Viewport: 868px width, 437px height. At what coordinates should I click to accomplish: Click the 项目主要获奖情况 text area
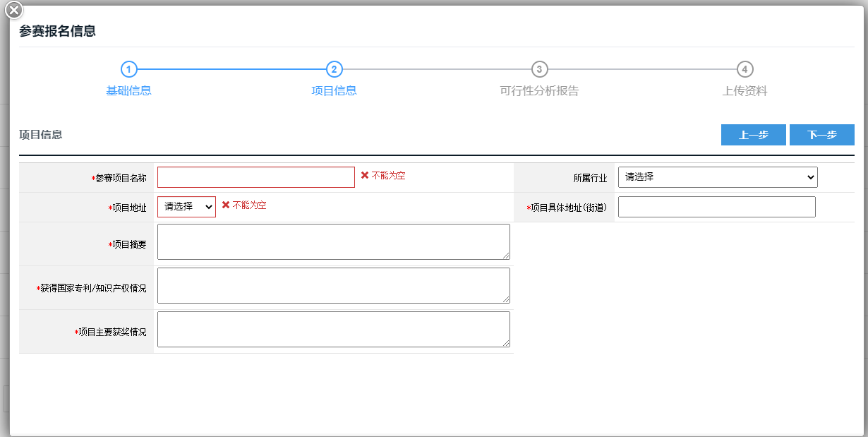pos(334,330)
